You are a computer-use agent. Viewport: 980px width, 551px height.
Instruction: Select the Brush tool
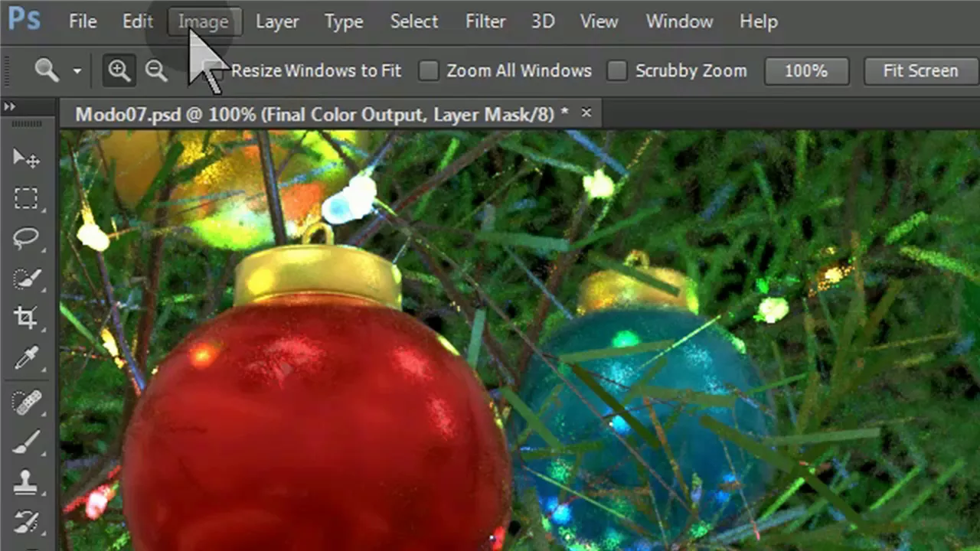coord(27,442)
